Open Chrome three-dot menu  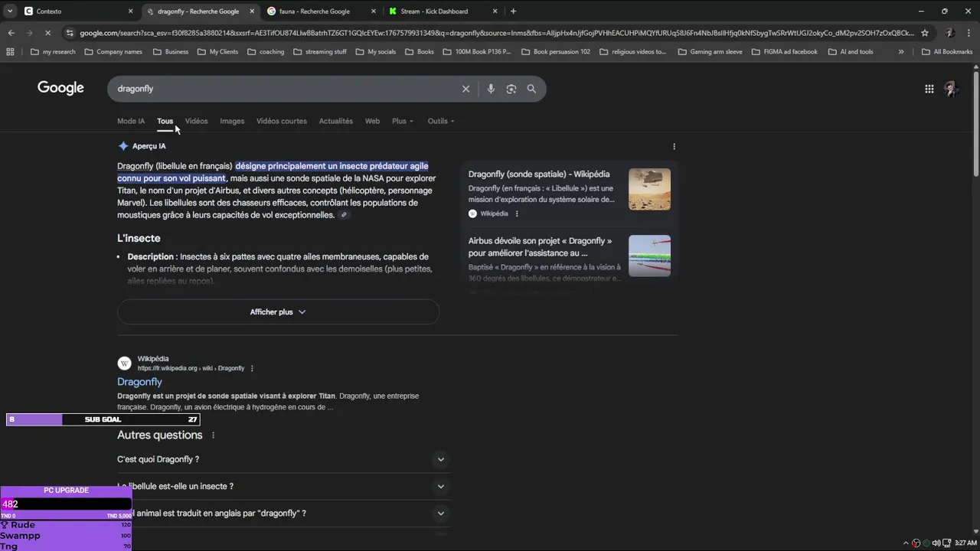(968, 33)
